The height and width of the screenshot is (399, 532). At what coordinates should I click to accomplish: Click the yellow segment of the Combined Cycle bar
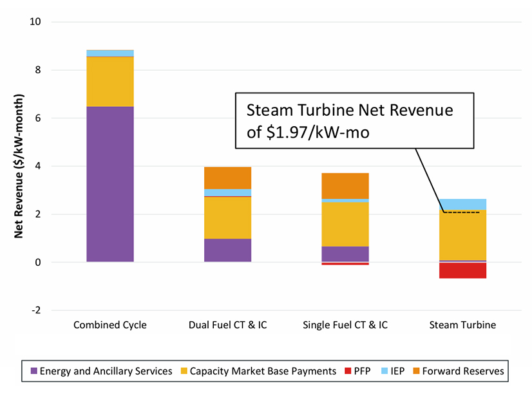pos(110,82)
